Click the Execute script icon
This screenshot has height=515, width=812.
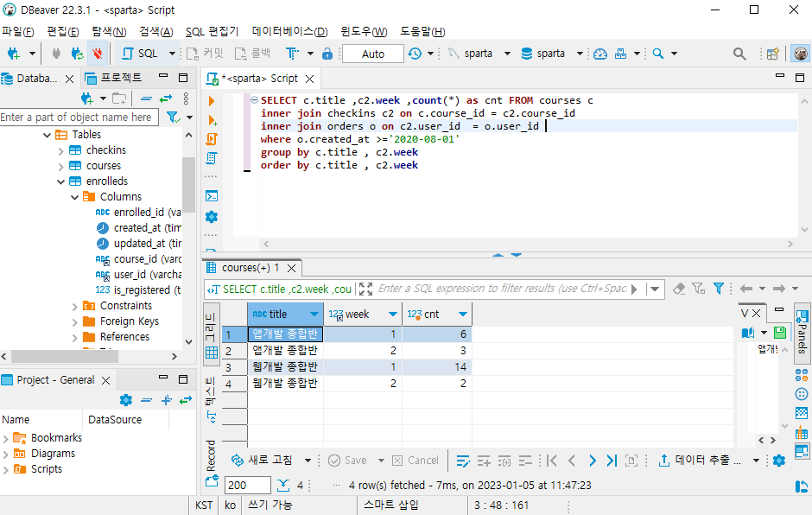pos(212,139)
